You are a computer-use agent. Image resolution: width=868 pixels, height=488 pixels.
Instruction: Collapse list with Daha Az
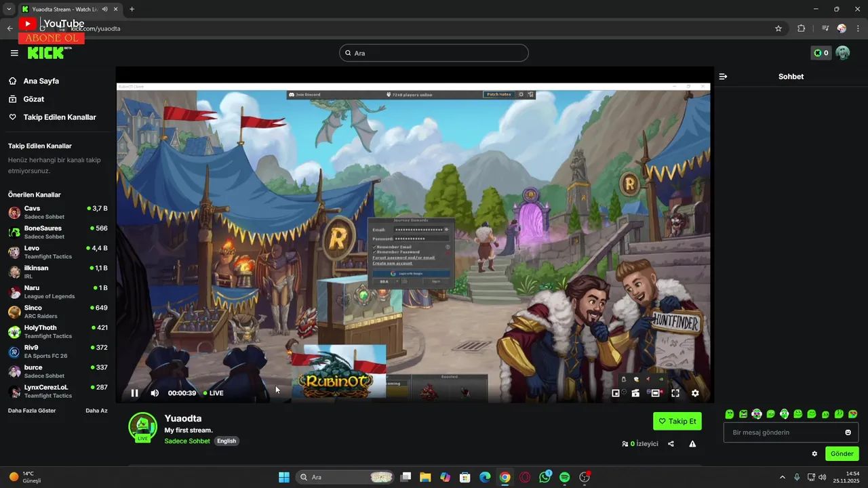coord(96,411)
